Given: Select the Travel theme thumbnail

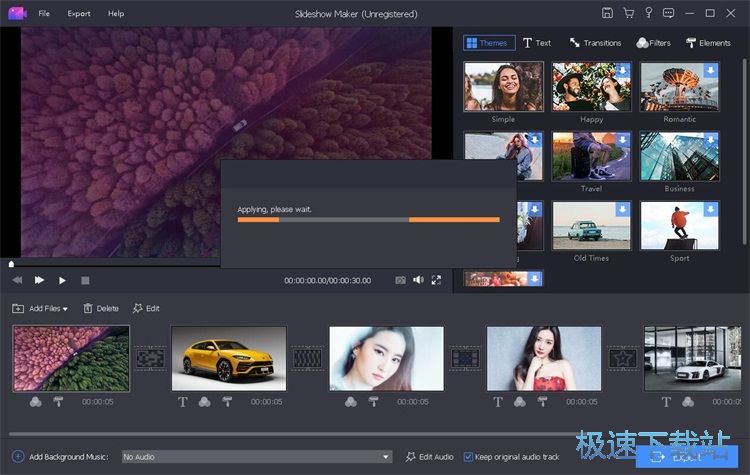Looking at the screenshot, I should (591, 156).
